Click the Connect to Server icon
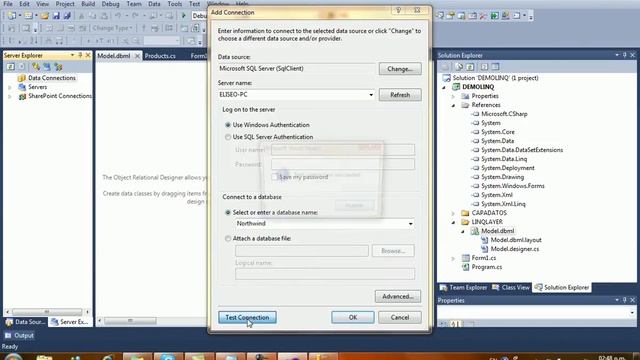 47,67
